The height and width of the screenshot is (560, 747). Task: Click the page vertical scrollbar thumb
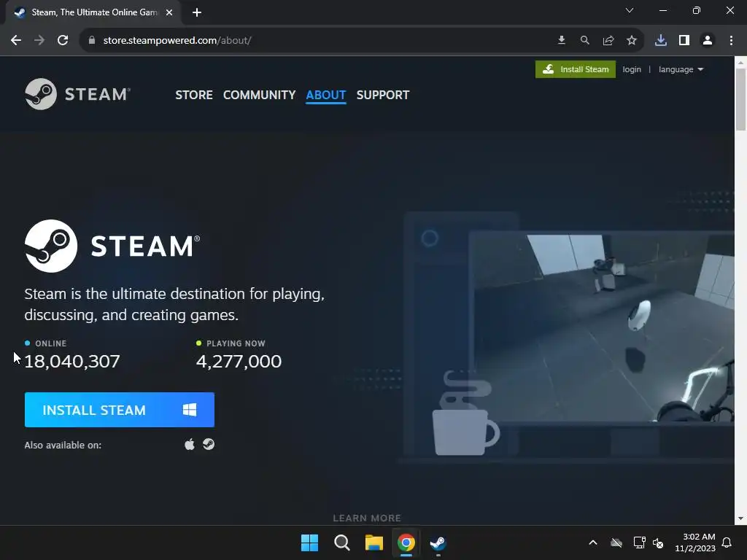pos(740,99)
